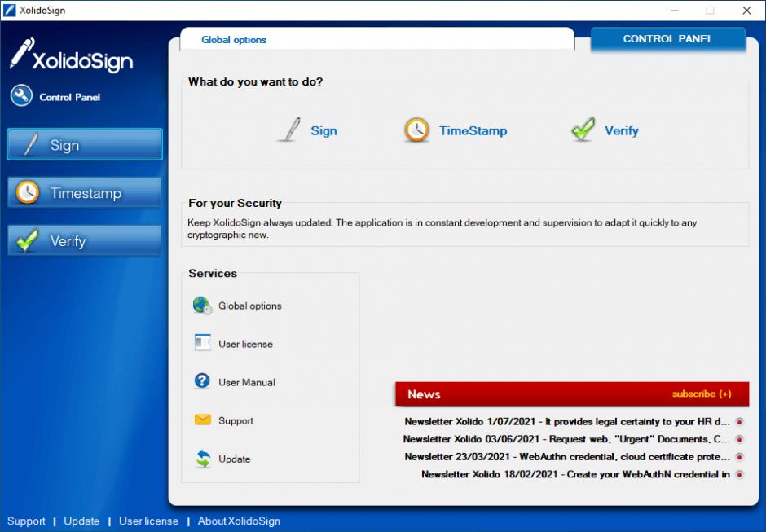Click Control Panel label in sidebar
Viewport: 766px width, 532px height.
point(69,97)
